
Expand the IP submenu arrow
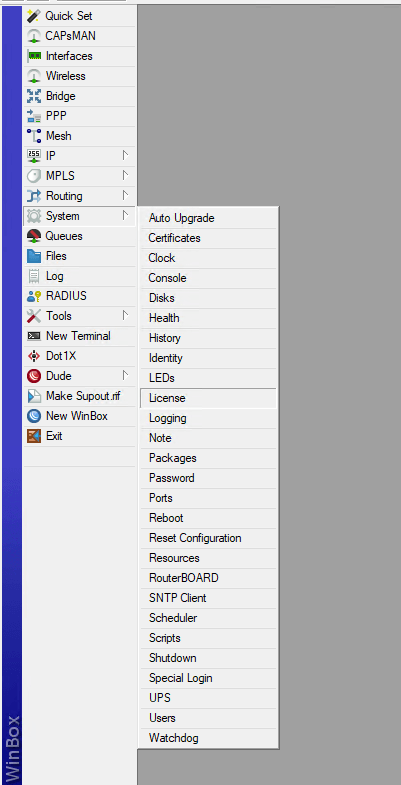(126, 156)
